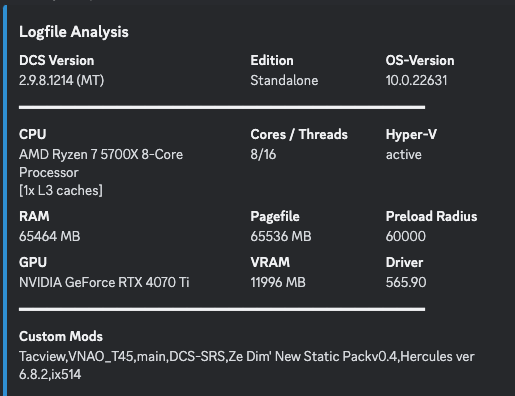Image resolution: width=515 pixels, height=396 pixels.
Task: Click the GPU name NVIDIA GeForce RTX 4070 Ti
Action: click(x=104, y=282)
